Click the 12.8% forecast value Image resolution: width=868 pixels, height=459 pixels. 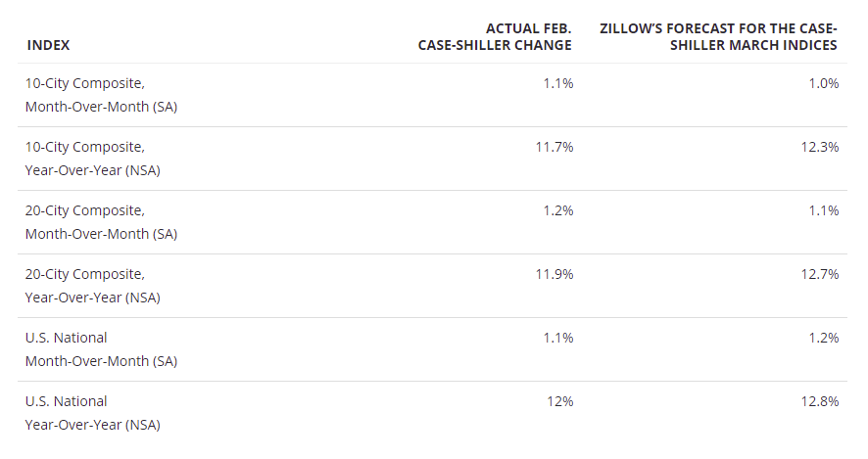[819, 401]
